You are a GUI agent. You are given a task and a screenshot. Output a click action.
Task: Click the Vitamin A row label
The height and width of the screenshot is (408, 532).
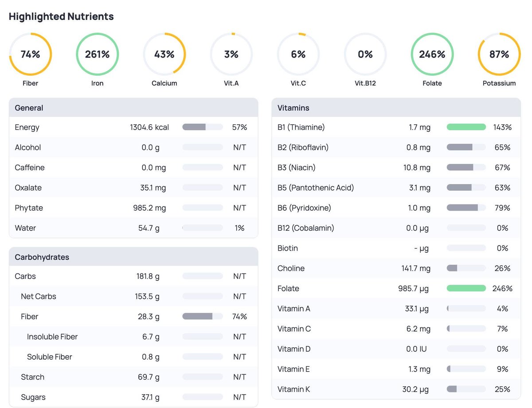pyautogui.click(x=294, y=309)
